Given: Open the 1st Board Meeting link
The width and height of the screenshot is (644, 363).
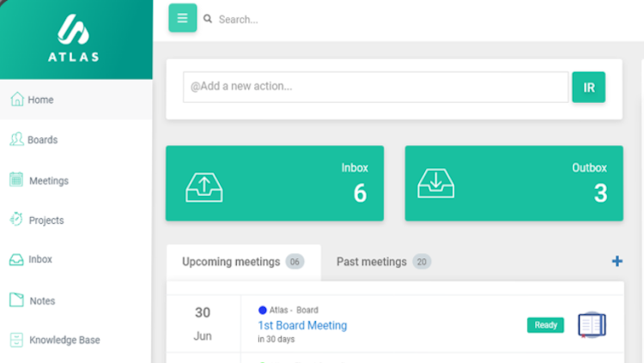Looking at the screenshot, I should click(302, 325).
